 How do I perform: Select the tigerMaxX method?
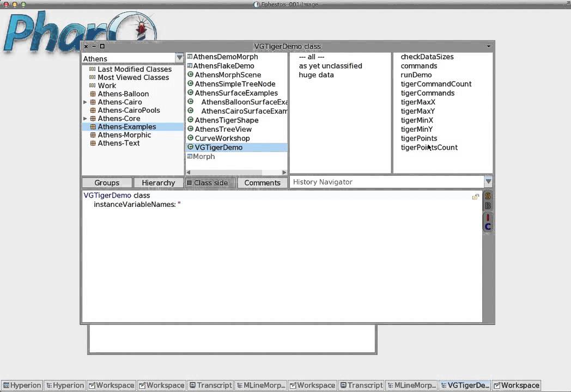point(418,102)
